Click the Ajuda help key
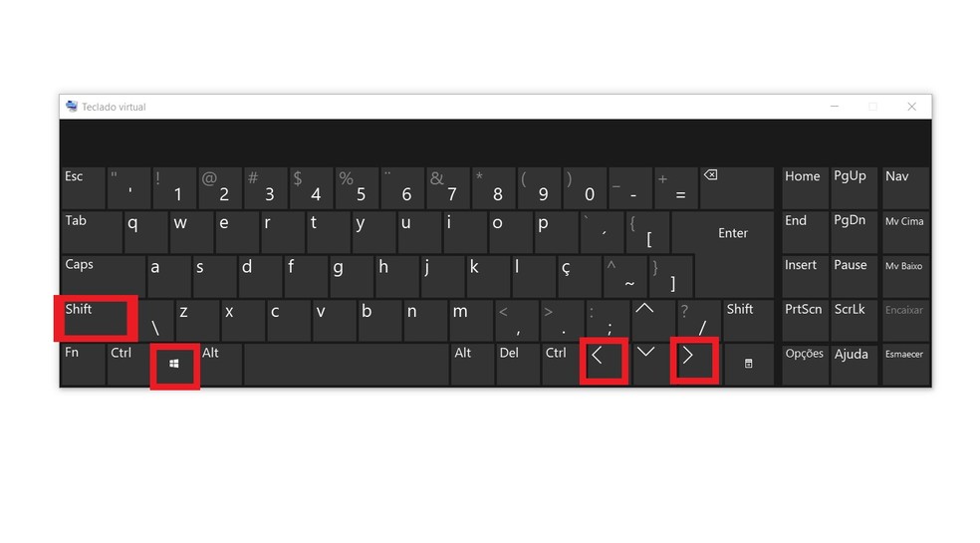 pos(854,364)
